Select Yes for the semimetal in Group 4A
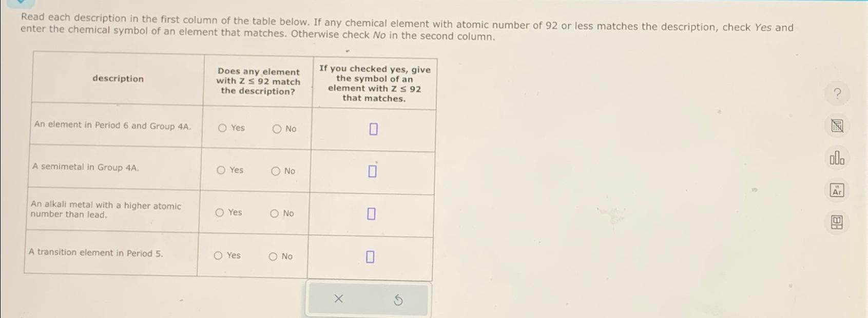 pos(220,171)
